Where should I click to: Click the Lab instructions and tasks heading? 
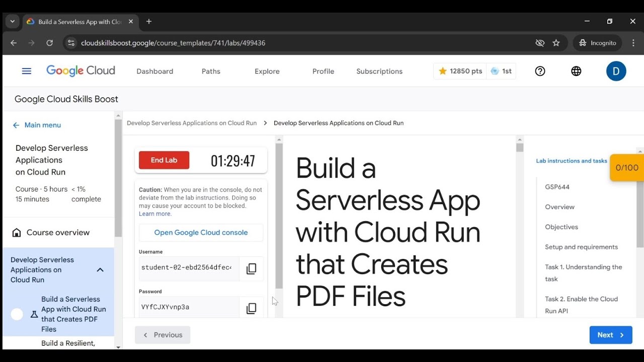pos(572,161)
